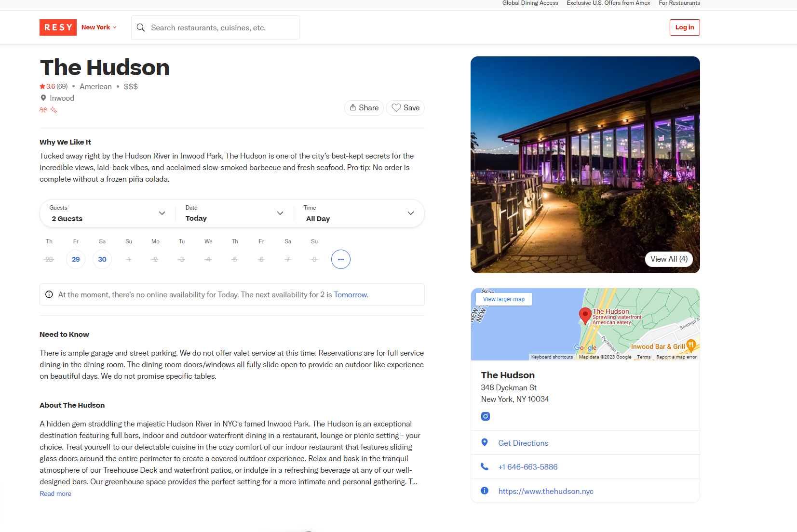Click the American cuisine label
This screenshot has width=797, height=532.
(x=95, y=86)
